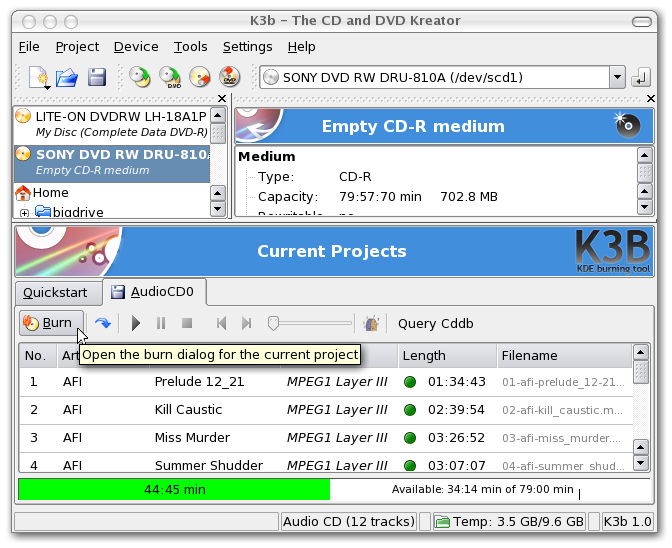Select track 1 Prelude 12_21
Screen dimensions: 672x548
pos(326,382)
